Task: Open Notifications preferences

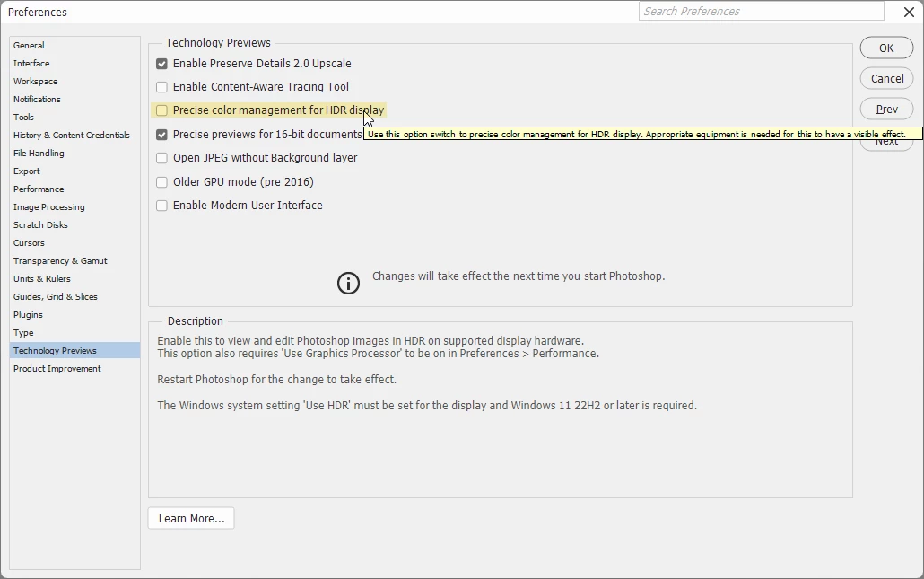Action: pos(74,99)
